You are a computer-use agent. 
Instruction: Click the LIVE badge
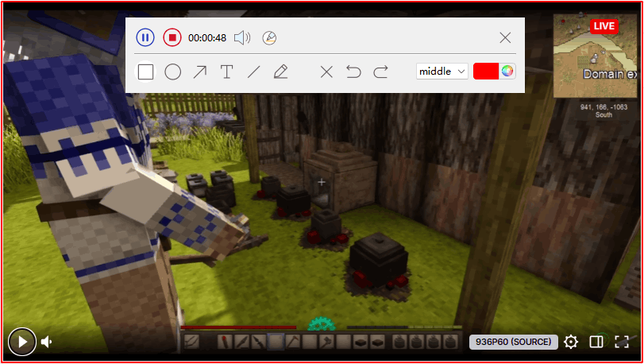604,26
